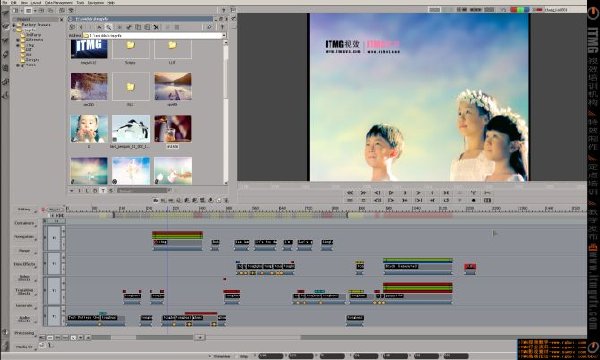Viewport: 600px width, 360px height.
Task: Click the back arrow in browser toolbar
Action: 81,27
